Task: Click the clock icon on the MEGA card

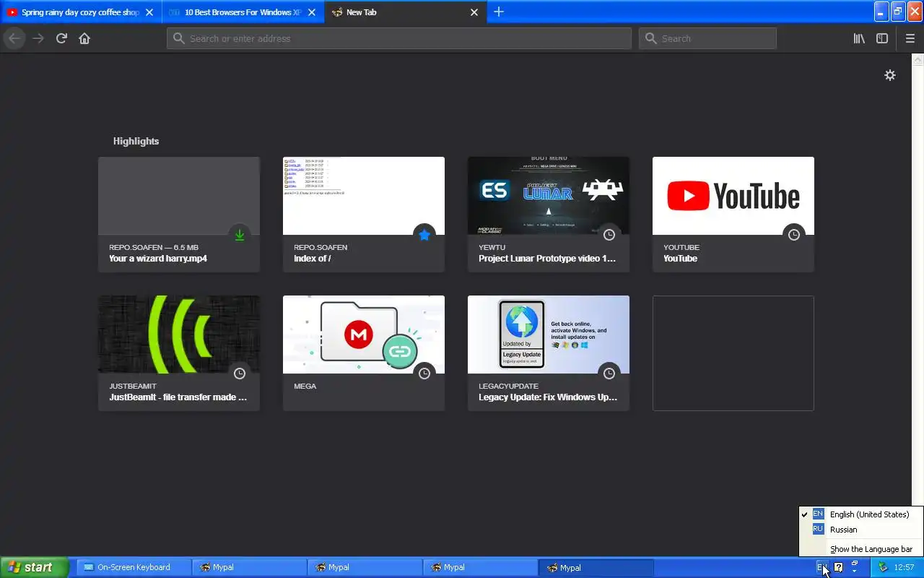Action: [424, 374]
